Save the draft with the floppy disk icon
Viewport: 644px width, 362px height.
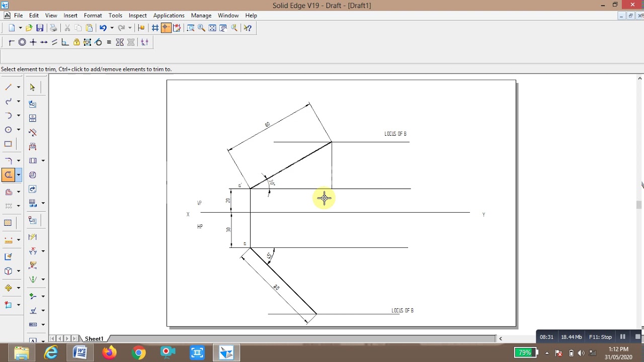[x=40, y=28]
